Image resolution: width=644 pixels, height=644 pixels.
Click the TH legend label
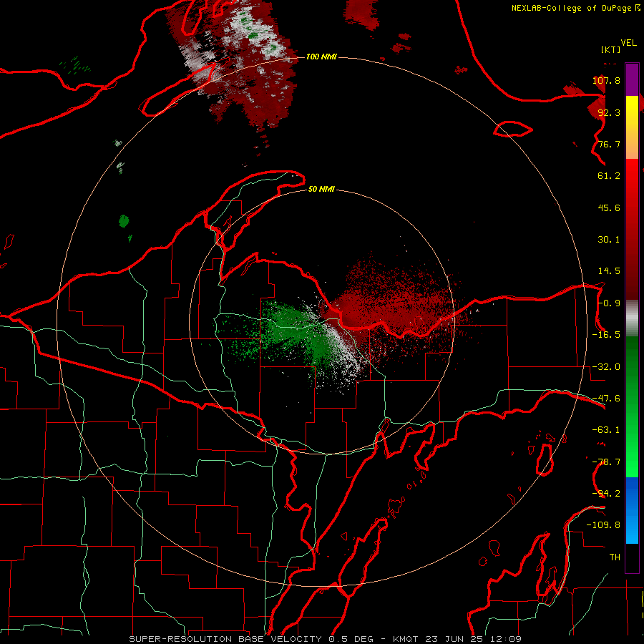click(615, 557)
